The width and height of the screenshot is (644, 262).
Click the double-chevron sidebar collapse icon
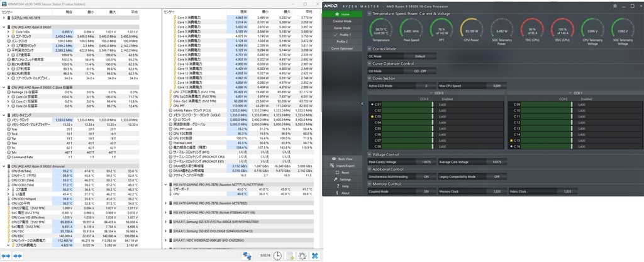point(362,104)
